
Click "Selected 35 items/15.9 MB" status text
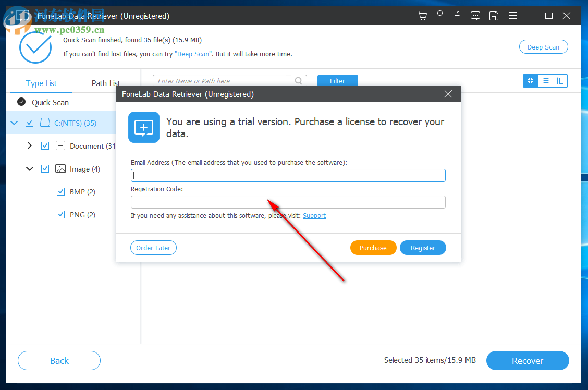(430, 360)
